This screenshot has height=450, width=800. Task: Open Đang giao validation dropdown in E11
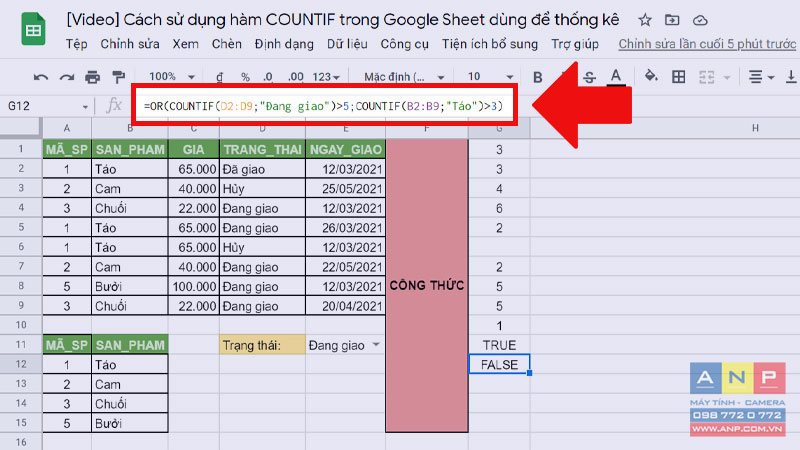pyautogui.click(x=376, y=345)
